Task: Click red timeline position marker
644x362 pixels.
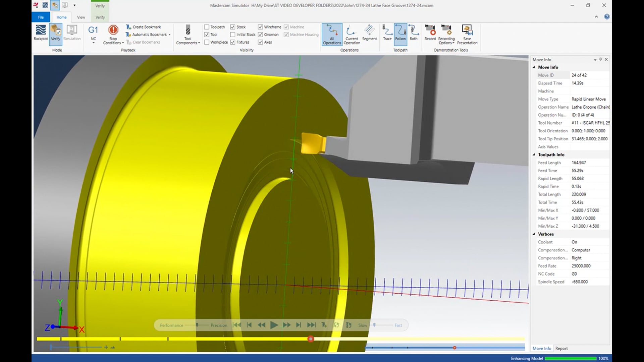Action: pyautogui.click(x=311, y=339)
